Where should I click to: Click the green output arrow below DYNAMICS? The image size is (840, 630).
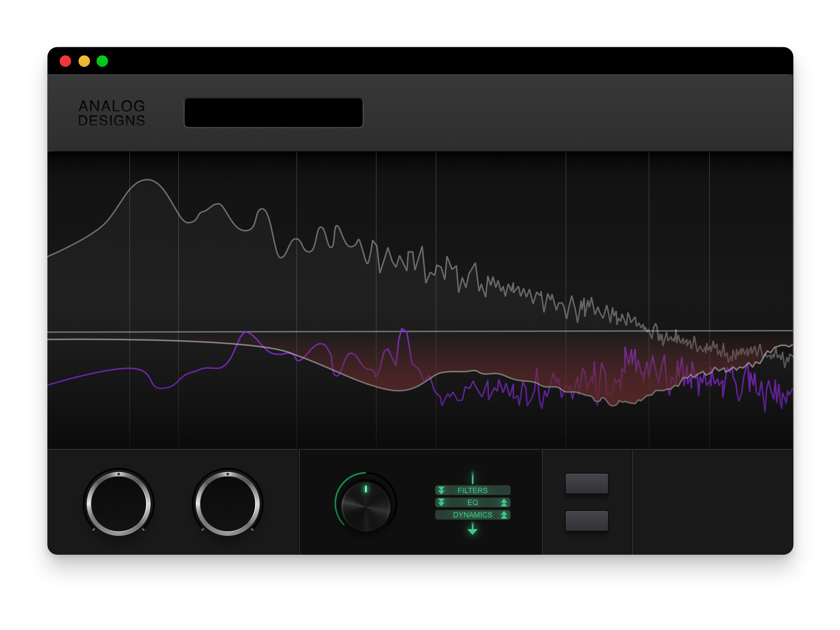(x=472, y=529)
